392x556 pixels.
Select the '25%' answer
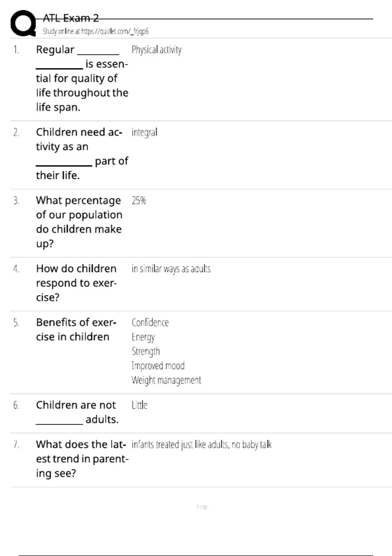coord(139,200)
